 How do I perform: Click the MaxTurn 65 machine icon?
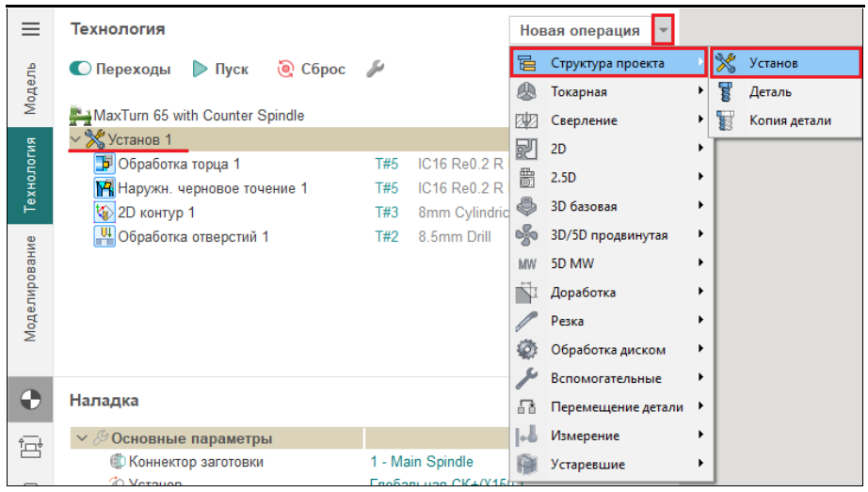coord(81,116)
